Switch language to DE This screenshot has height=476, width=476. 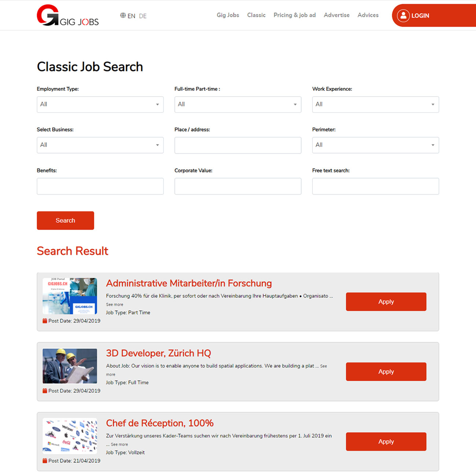(143, 16)
